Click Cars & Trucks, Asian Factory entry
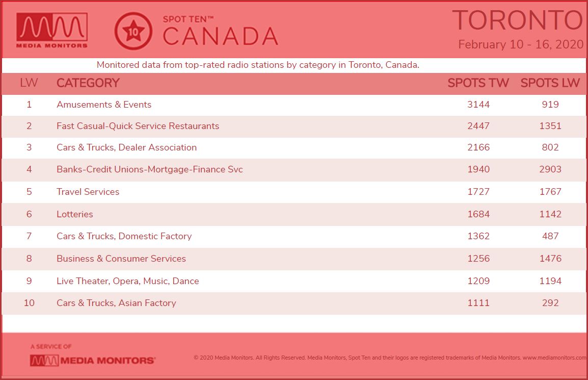The height and width of the screenshot is (380, 588). pyautogui.click(x=116, y=303)
